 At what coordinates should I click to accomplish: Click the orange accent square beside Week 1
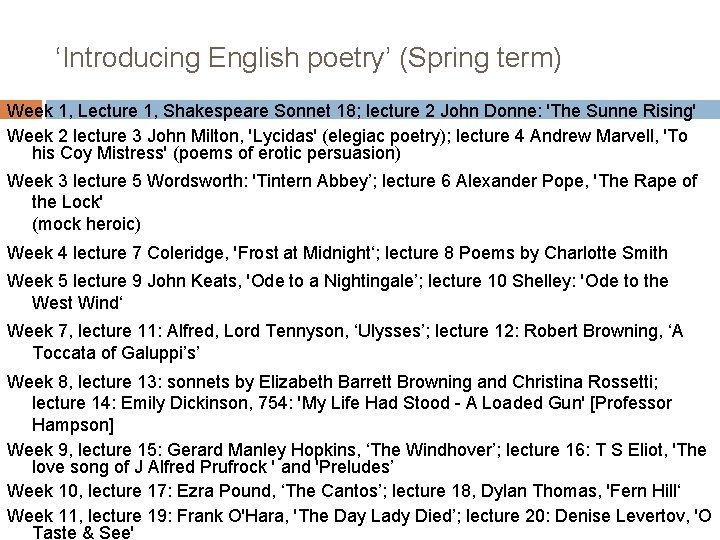[20, 109]
